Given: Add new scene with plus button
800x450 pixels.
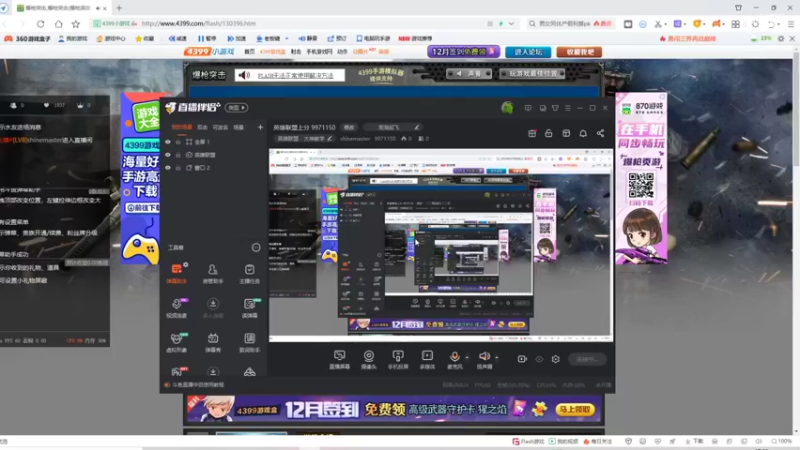Looking at the screenshot, I should click(x=260, y=127).
